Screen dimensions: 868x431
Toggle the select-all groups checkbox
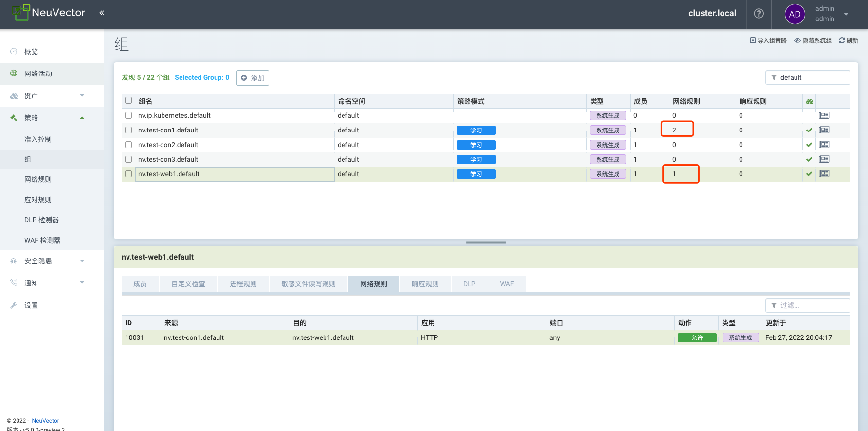coord(128,101)
